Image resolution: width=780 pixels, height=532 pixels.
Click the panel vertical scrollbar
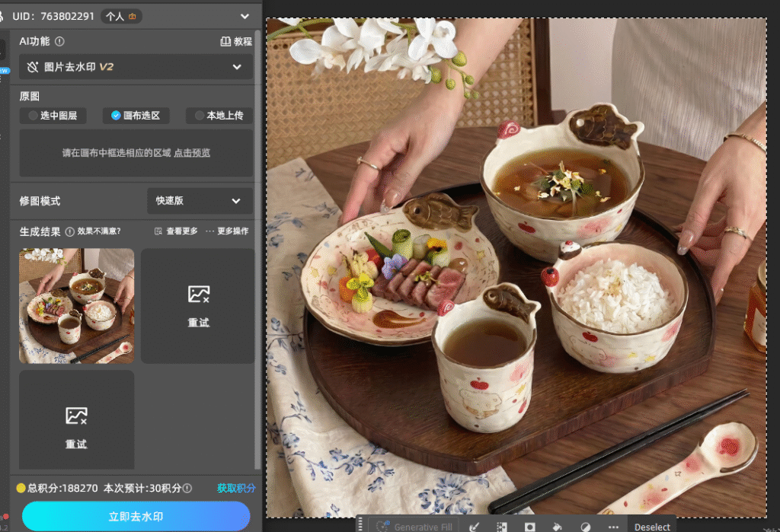pyautogui.click(x=257, y=249)
